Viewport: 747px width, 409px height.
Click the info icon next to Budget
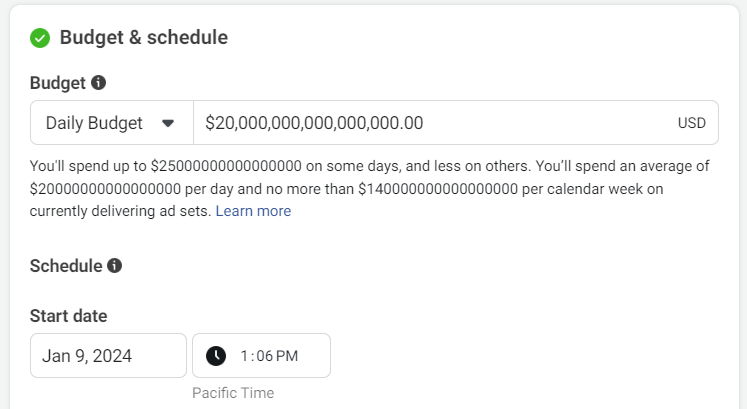99,82
